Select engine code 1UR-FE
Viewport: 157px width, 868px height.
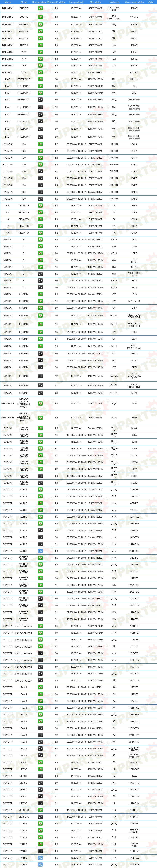[x=134, y=640]
